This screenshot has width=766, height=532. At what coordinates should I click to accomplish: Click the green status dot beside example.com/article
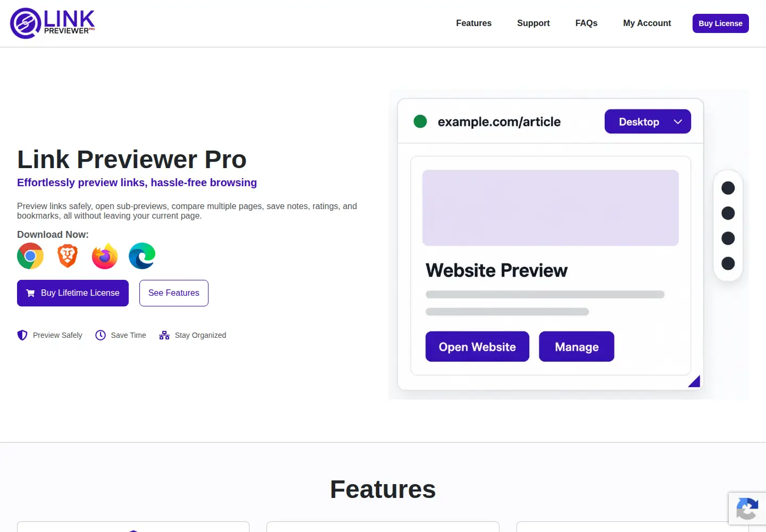pos(420,121)
